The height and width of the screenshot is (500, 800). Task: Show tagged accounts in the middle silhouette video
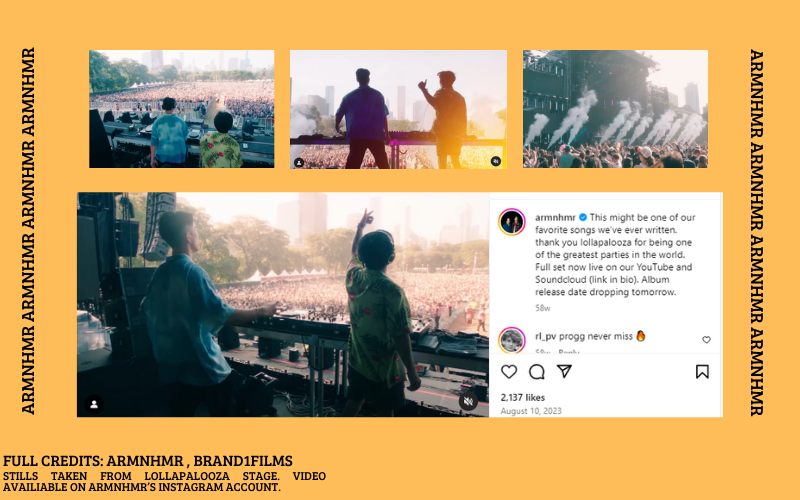click(299, 163)
